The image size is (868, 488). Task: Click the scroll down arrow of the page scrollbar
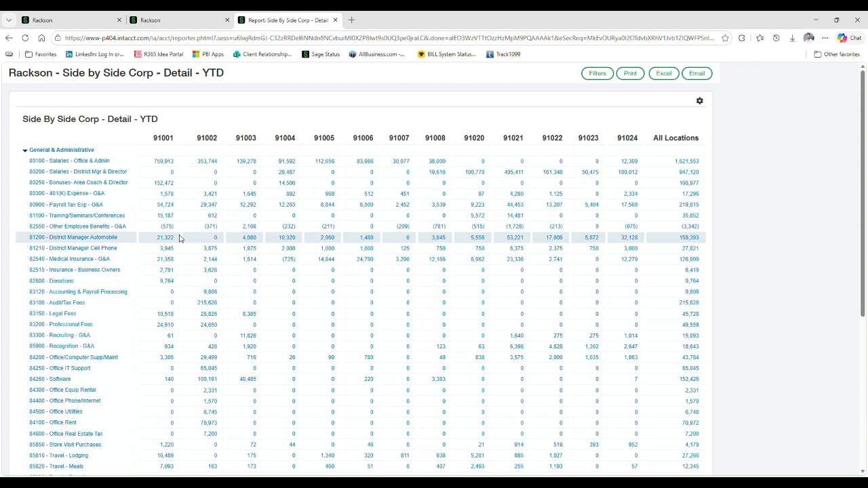coord(863,472)
